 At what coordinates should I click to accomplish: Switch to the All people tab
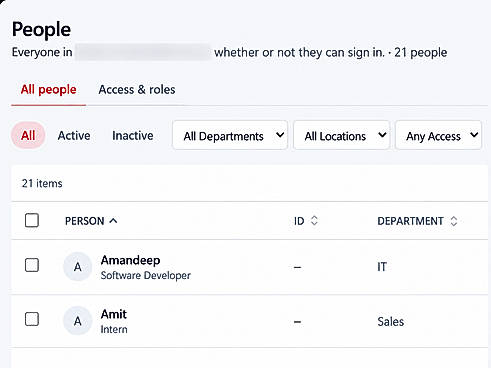tap(49, 90)
